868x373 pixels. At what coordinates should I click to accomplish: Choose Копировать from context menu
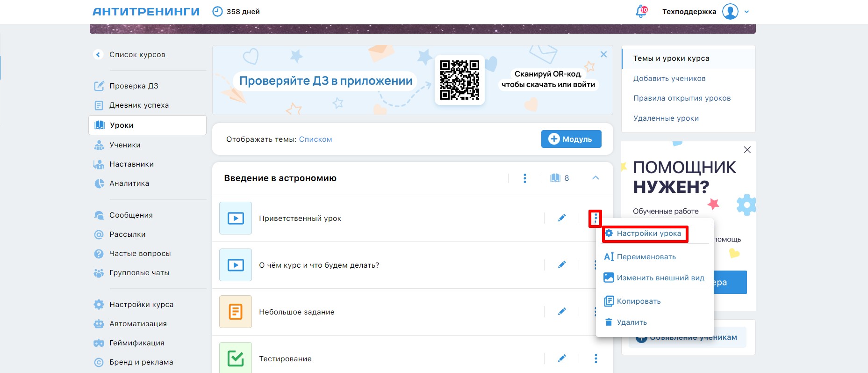point(632,301)
